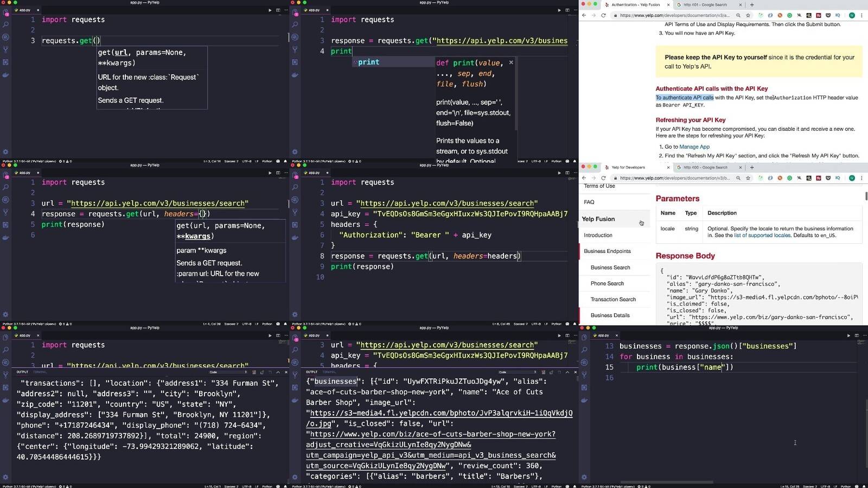Screen dimensions: 868x488
Task: Bookmark the Yelp for Developers page with star
Action: click(x=748, y=178)
